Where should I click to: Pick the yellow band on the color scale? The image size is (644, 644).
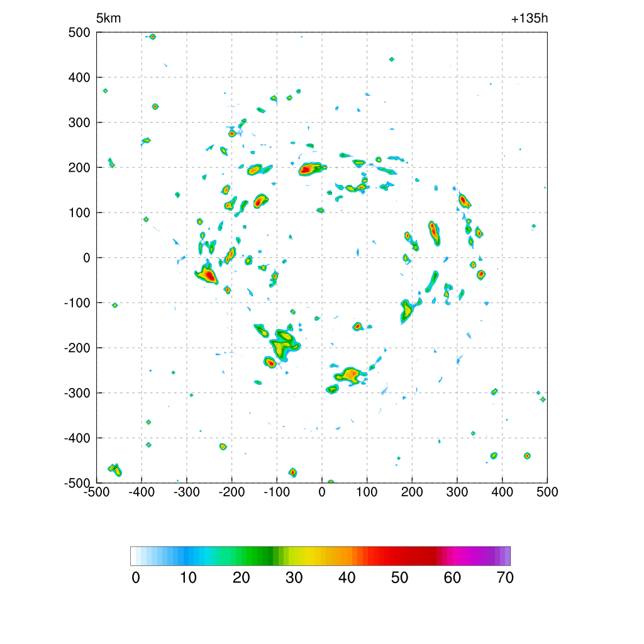click(x=306, y=556)
